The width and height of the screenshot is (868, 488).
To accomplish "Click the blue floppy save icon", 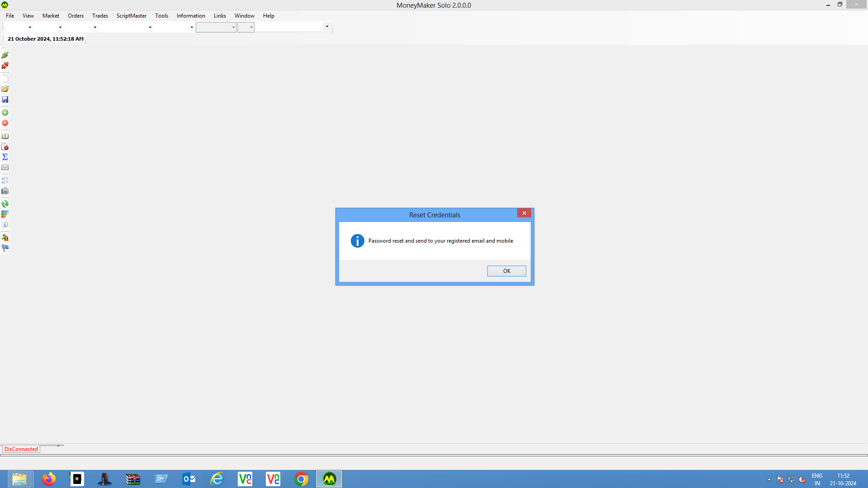I will (5, 99).
